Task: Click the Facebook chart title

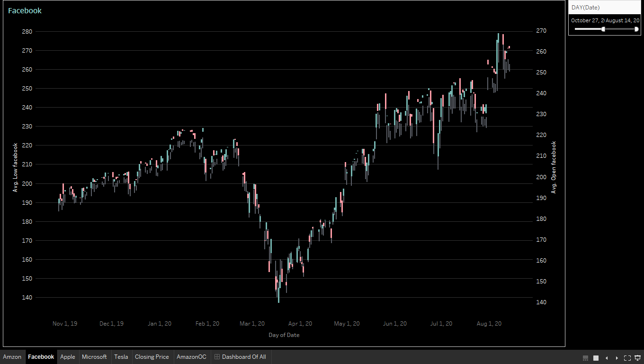Action: pyautogui.click(x=25, y=10)
